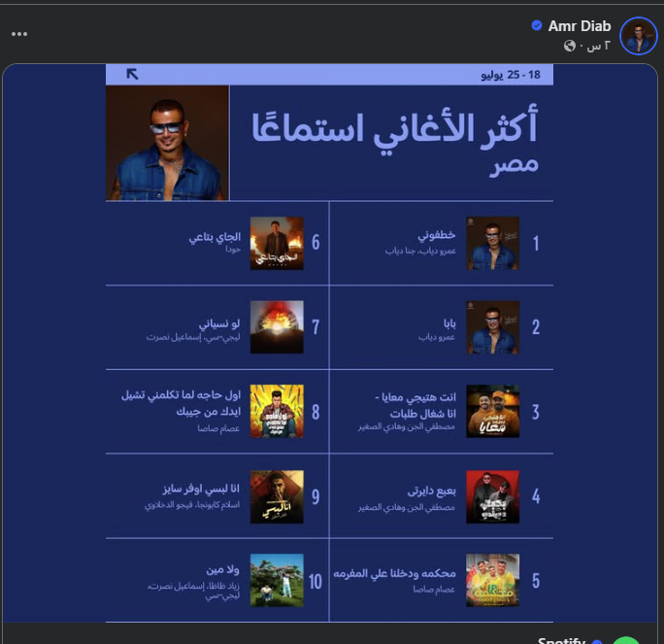Image resolution: width=664 pixels, height=644 pixels.
Task: Click the chart heading 'أكثر الأغاني استماعًا'
Action: [395, 129]
